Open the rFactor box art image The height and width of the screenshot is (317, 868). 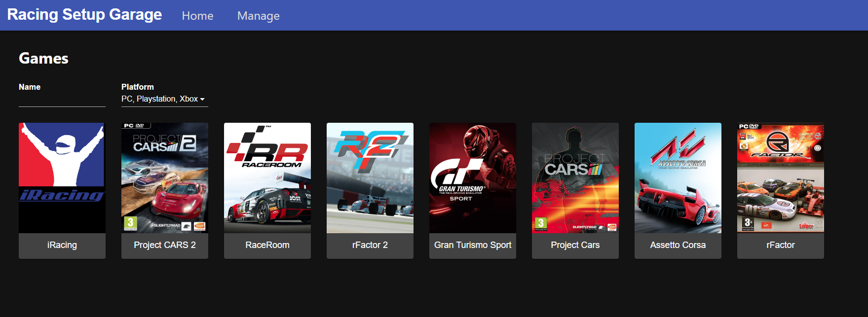pos(781,178)
